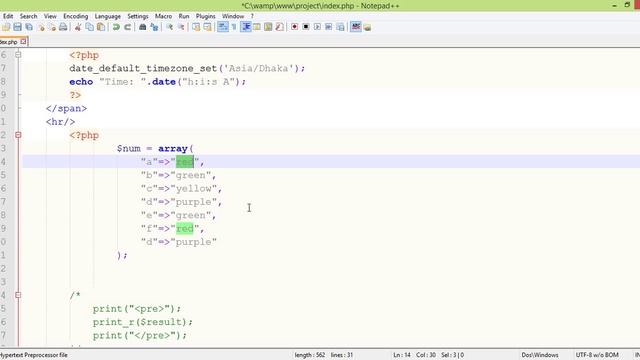Click the $num variable name

tap(129, 149)
